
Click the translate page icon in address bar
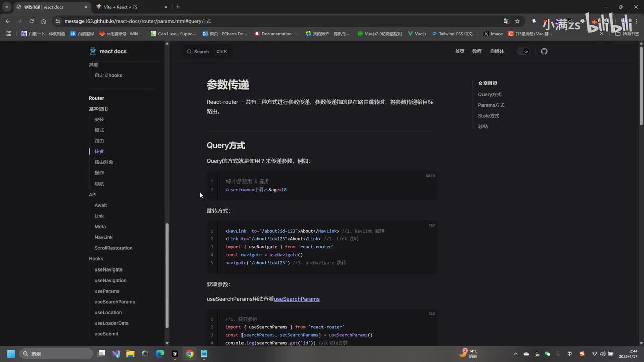point(506,21)
